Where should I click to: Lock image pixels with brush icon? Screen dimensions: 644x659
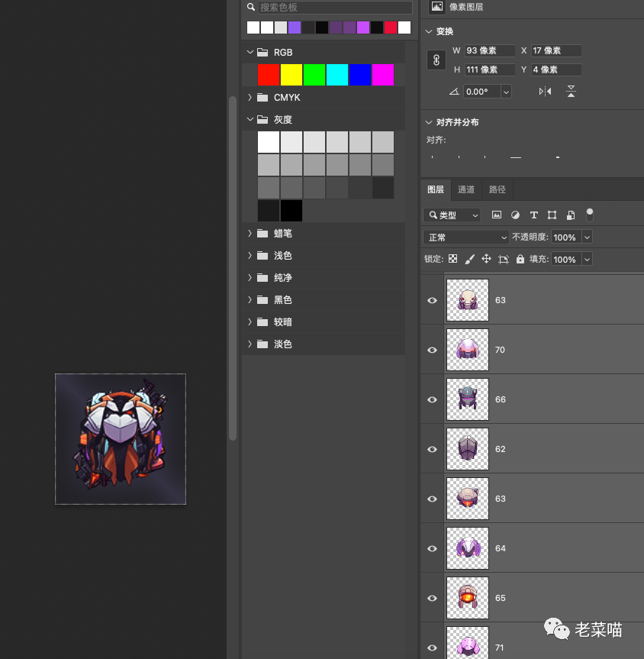[470, 260]
